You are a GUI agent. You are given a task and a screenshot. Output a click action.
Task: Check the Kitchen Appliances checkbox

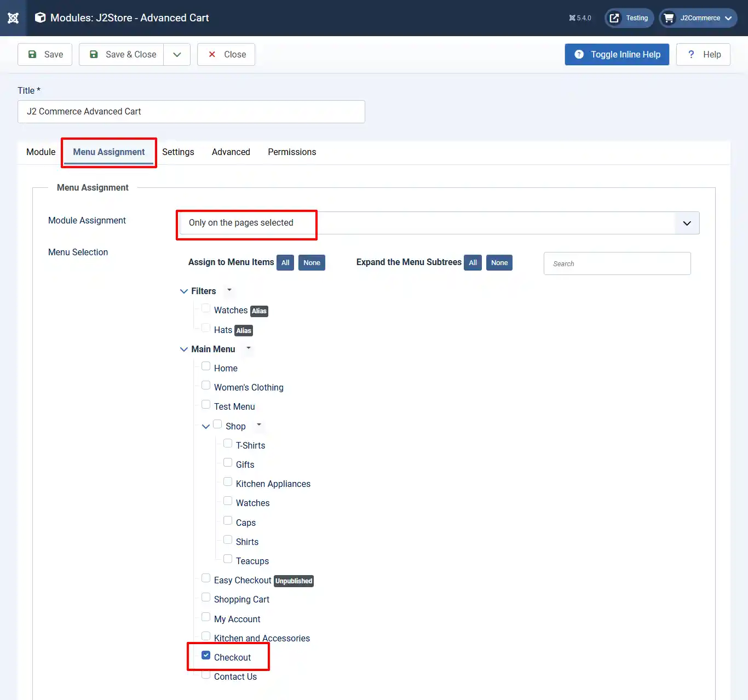228,481
